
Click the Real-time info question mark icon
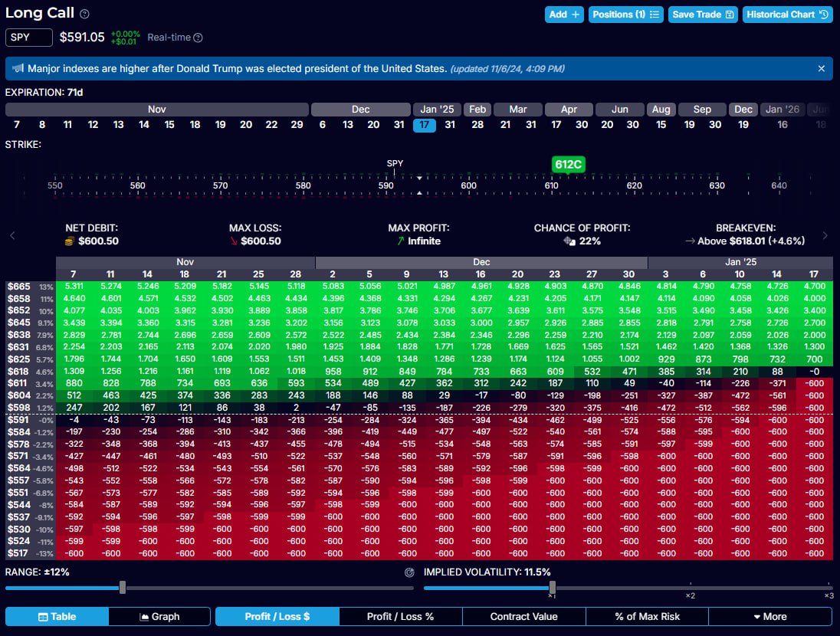198,38
